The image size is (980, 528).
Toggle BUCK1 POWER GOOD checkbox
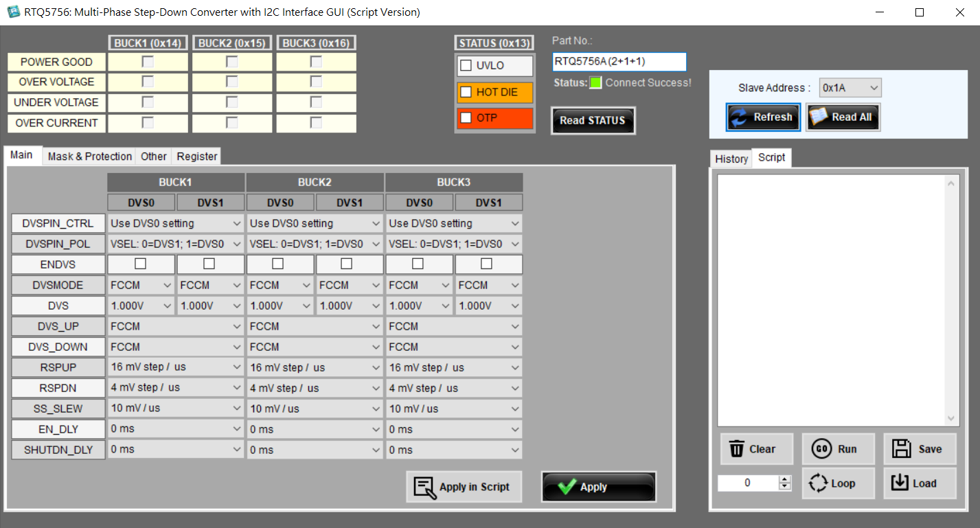[x=148, y=62]
